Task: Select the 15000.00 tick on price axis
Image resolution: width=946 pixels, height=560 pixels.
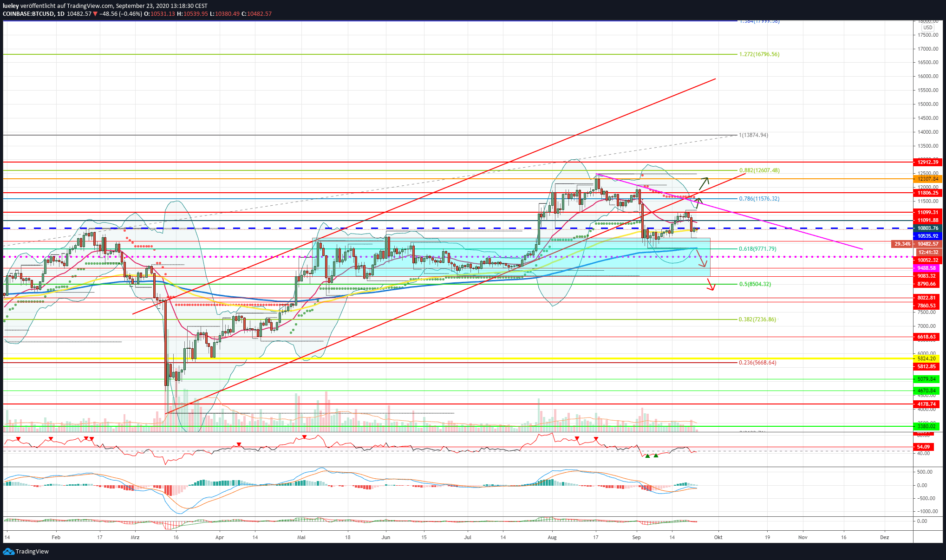Action: [x=928, y=104]
